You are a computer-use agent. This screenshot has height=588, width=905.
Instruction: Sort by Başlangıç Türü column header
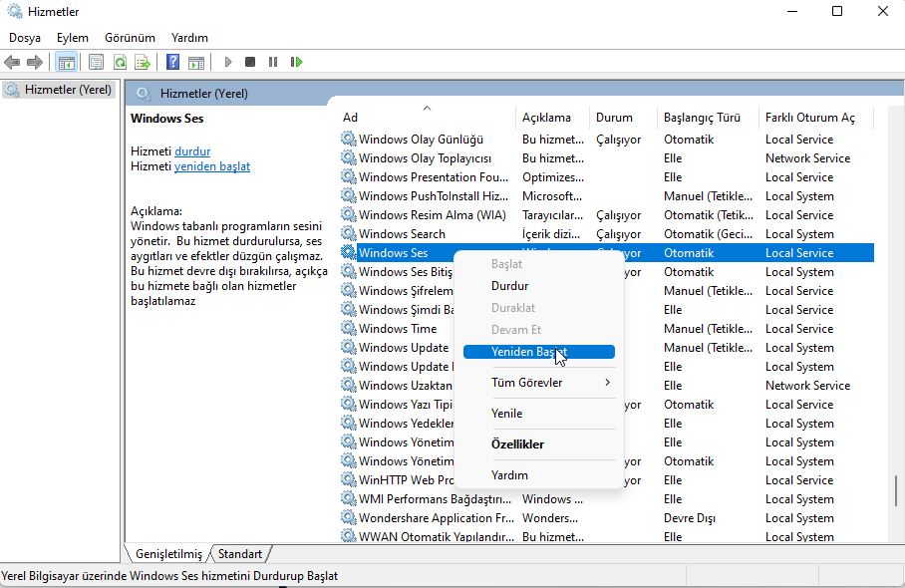[708, 118]
